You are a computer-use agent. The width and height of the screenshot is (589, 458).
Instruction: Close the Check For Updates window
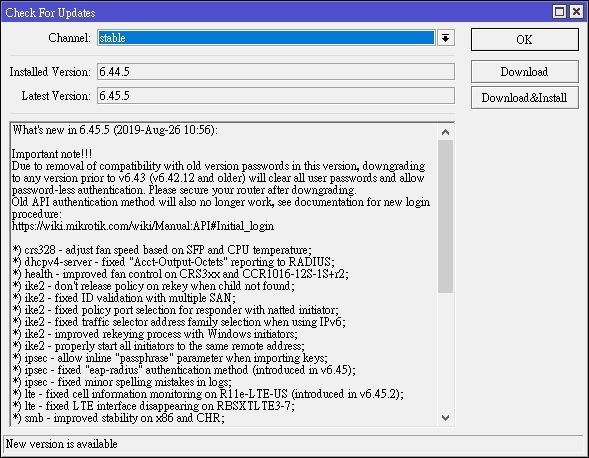tap(576, 12)
